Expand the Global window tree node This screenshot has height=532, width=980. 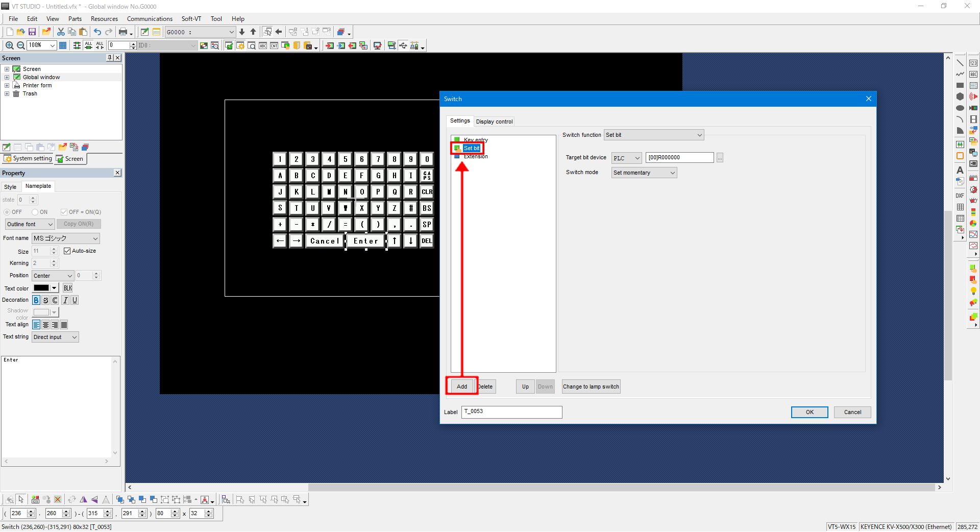[x=7, y=78]
